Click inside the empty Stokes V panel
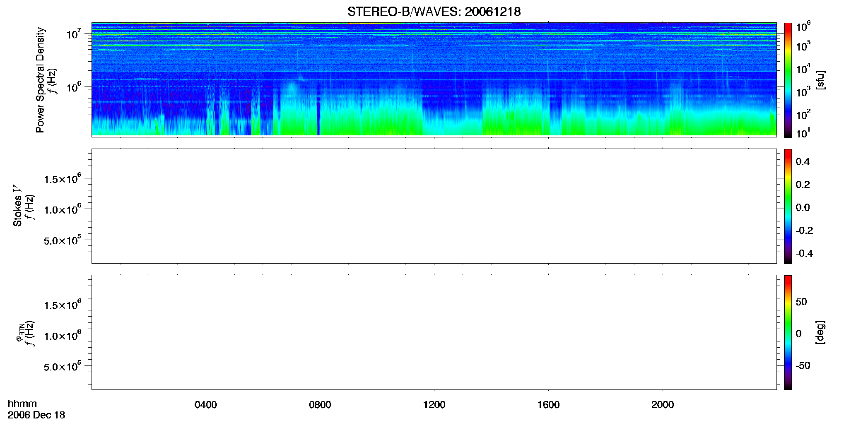 click(x=434, y=206)
